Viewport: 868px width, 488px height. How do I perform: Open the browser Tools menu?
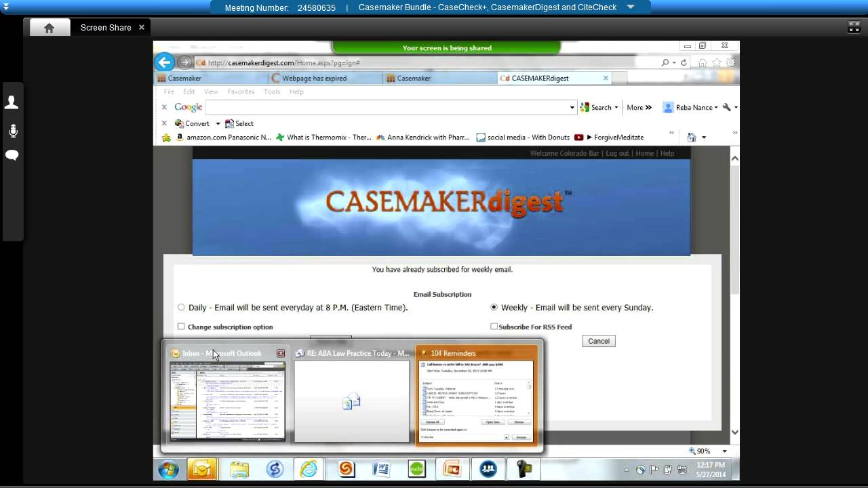(x=271, y=91)
